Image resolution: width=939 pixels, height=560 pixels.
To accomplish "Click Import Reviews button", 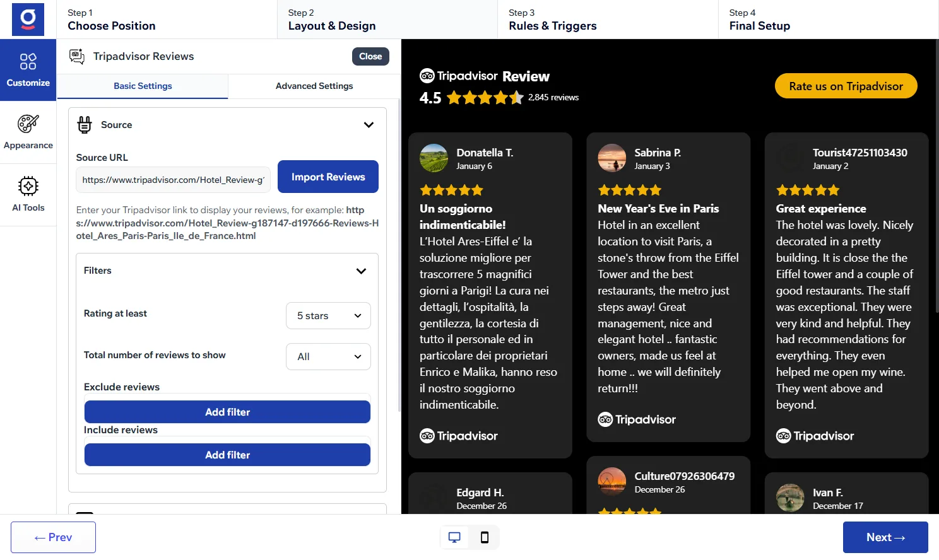I will tap(328, 177).
